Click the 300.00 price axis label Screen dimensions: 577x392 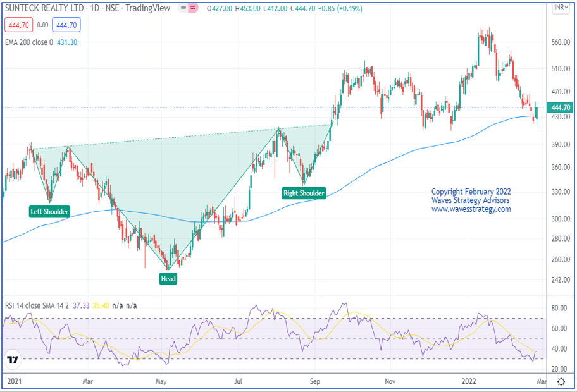(x=561, y=219)
